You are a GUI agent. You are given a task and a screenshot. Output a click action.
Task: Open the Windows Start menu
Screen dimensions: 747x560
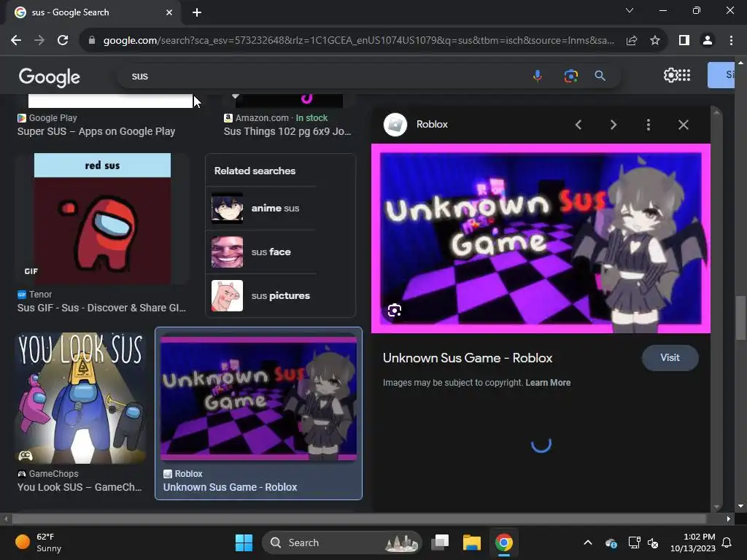(x=244, y=542)
